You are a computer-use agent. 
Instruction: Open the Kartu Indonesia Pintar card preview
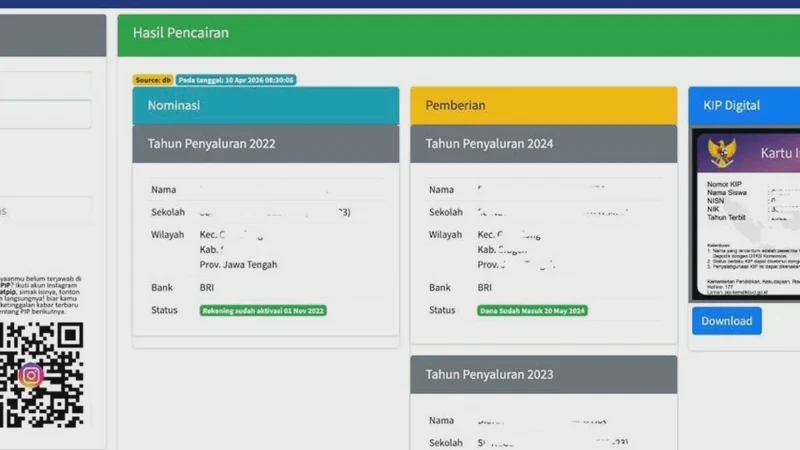746,214
